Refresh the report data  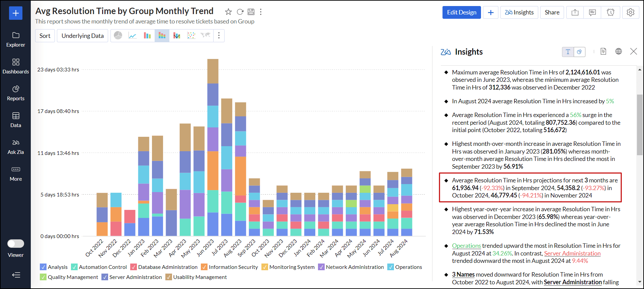click(240, 12)
